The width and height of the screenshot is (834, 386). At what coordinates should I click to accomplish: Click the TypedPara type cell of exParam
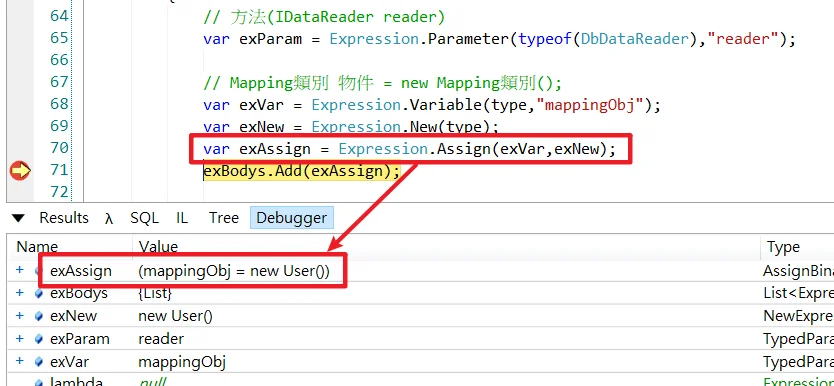pyautogui.click(x=798, y=339)
